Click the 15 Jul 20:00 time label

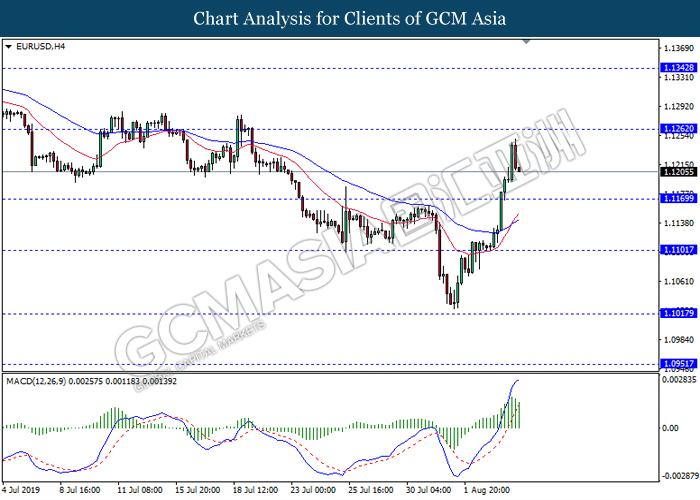[197, 490]
